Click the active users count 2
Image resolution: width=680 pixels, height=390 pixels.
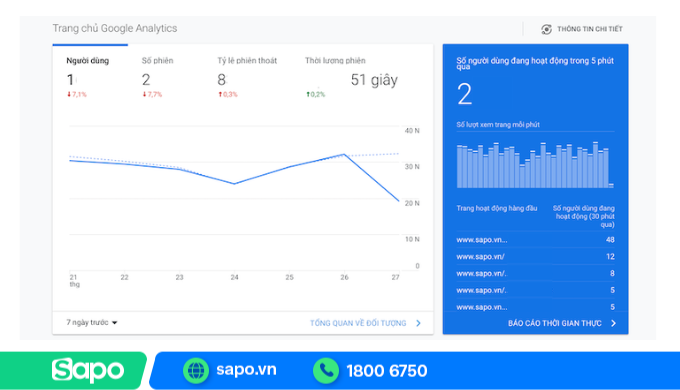464,94
